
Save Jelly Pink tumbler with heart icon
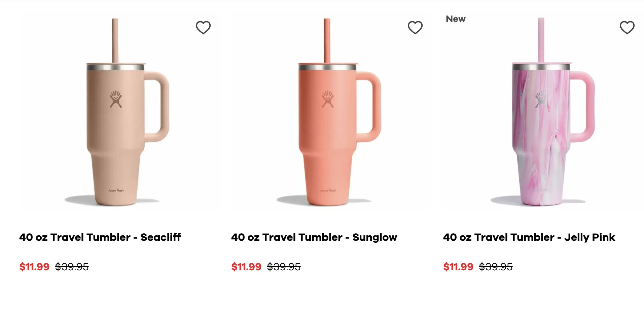pos(627,28)
